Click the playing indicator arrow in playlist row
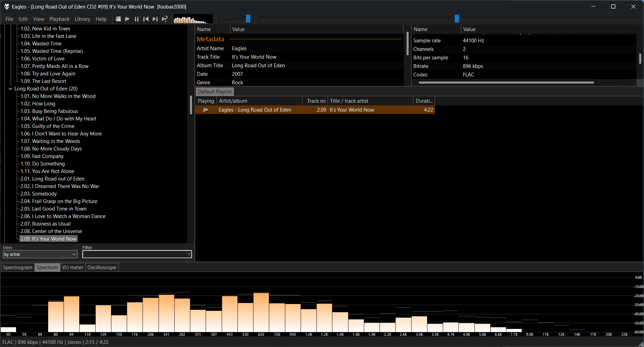Image resolution: width=644 pixels, height=347 pixels. pyautogui.click(x=206, y=110)
